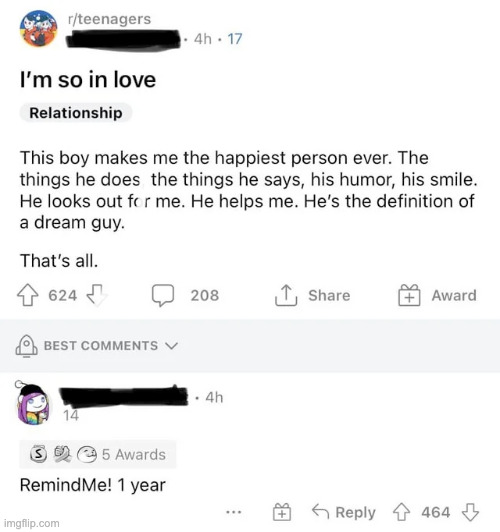Click the Award gift icon on post
The height and width of the screenshot is (532, 500).
[x=409, y=295]
